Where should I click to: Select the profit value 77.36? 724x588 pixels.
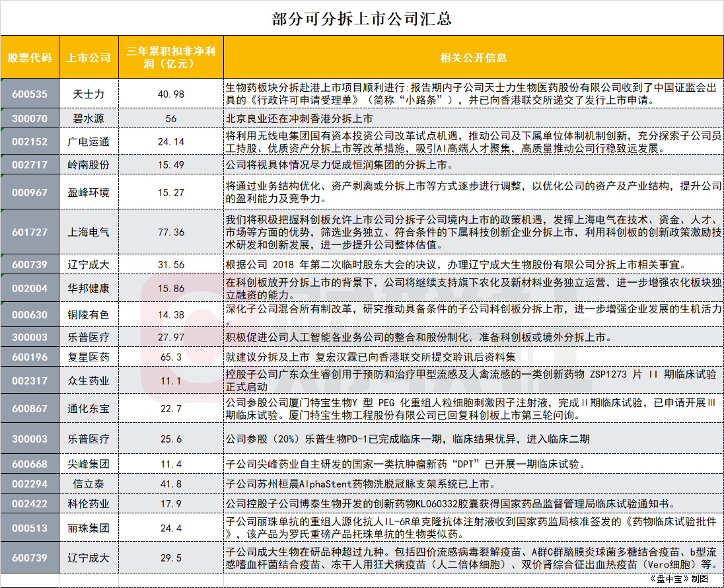[x=171, y=232]
